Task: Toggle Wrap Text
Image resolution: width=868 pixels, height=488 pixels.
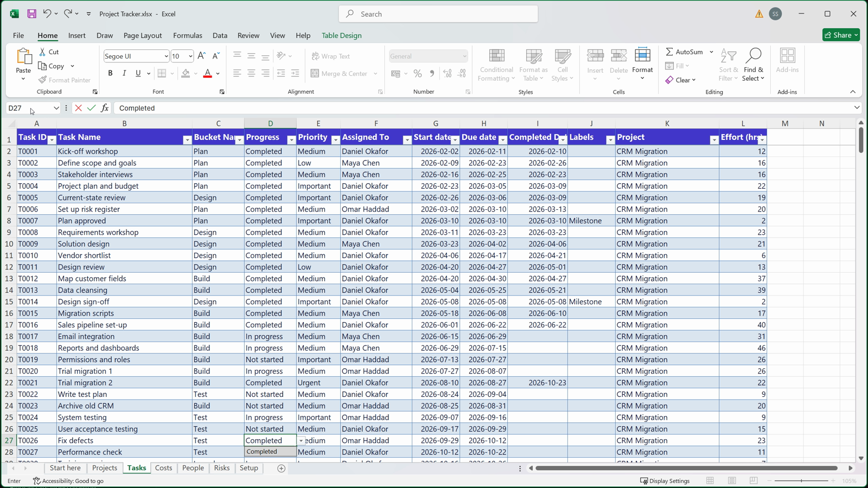Action: (330, 56)
